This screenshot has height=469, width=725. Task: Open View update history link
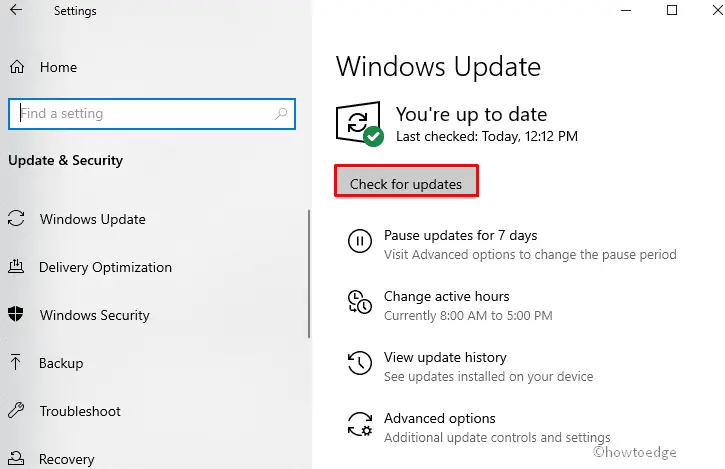point(445,358)
